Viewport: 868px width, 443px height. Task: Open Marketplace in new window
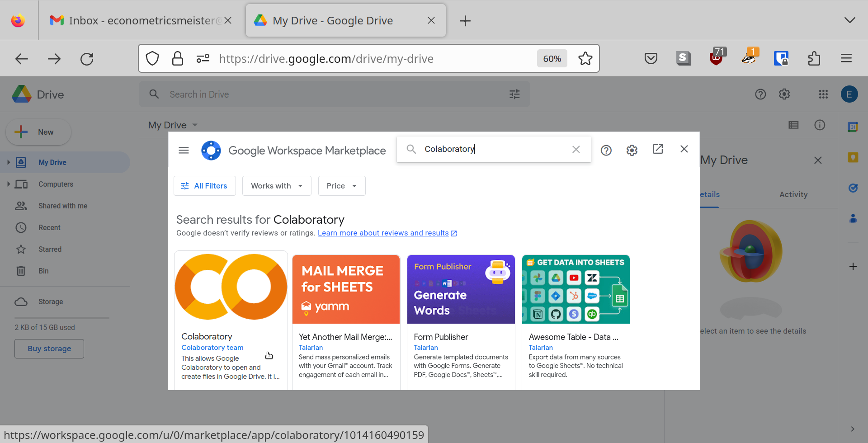[658, 149]
